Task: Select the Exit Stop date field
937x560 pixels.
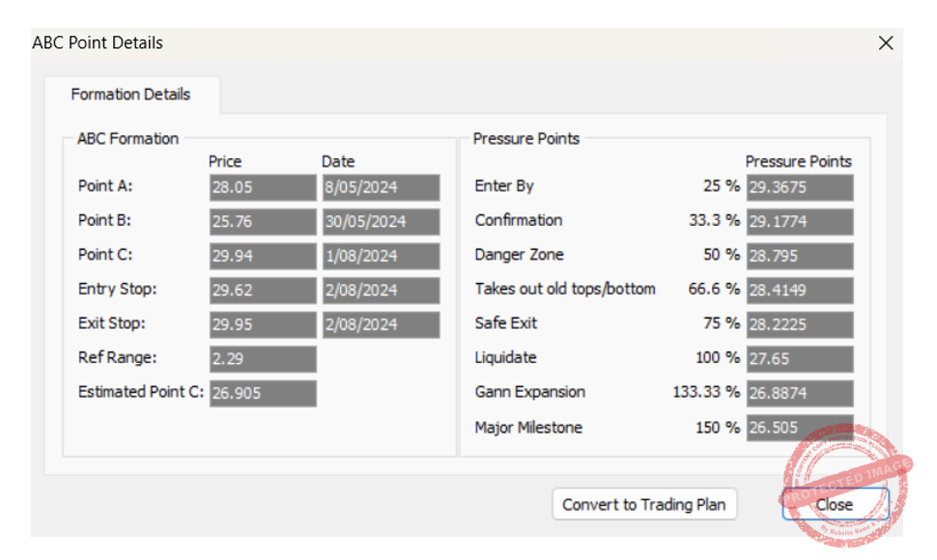Action: 381,324
